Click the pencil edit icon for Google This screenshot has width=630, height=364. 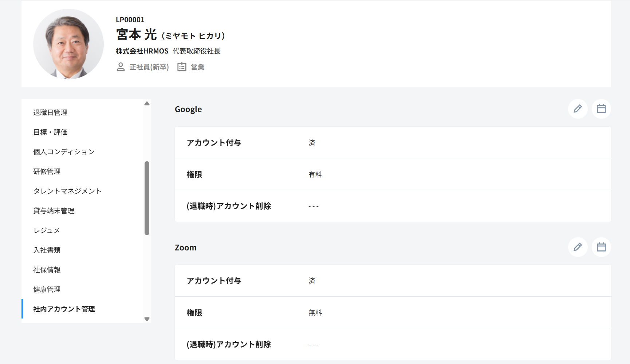[578, 109]
